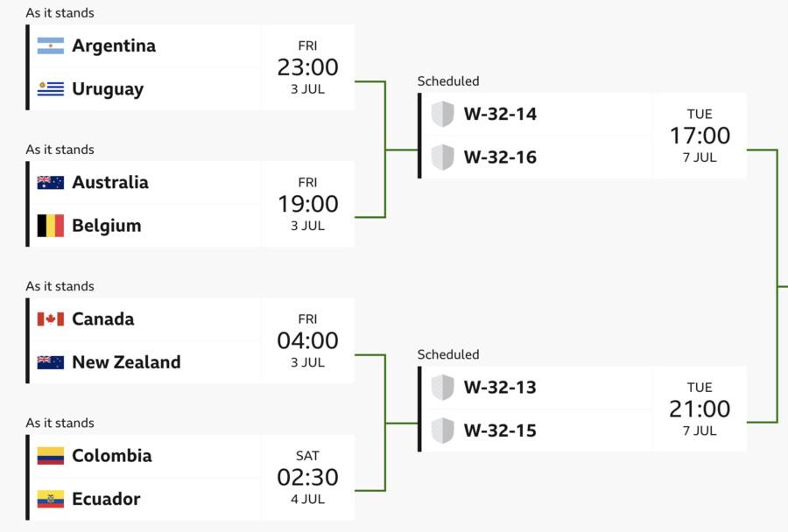
Task: Click the Argentina flag icon
Action: coord(51,45)
